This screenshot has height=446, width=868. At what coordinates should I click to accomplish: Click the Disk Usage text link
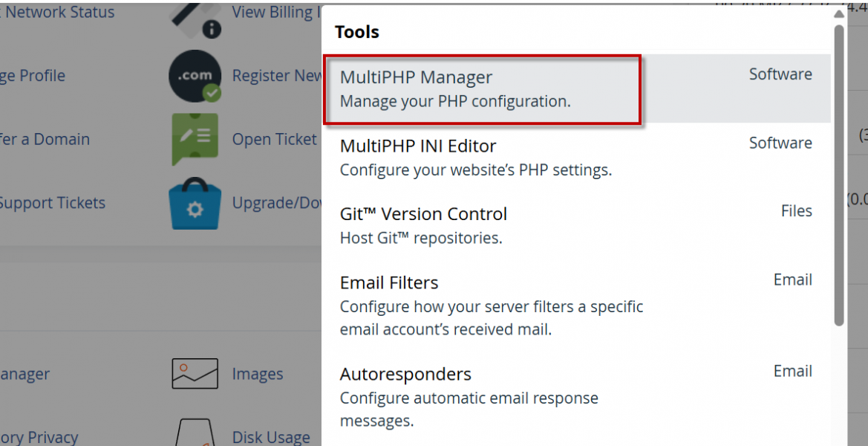click(x=270, y=437)
